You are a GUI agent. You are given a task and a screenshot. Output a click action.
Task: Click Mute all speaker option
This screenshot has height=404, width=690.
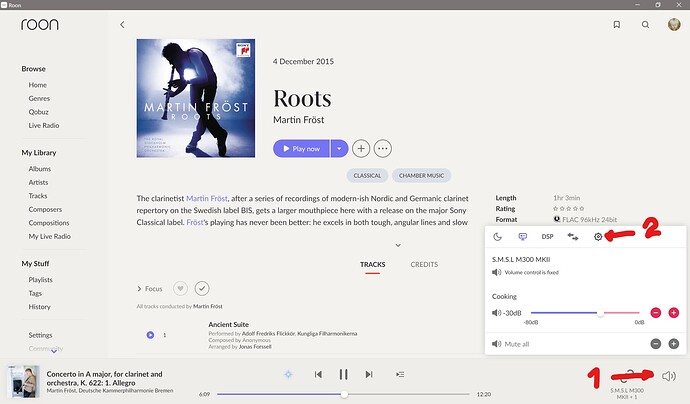[x=510, y=344]
